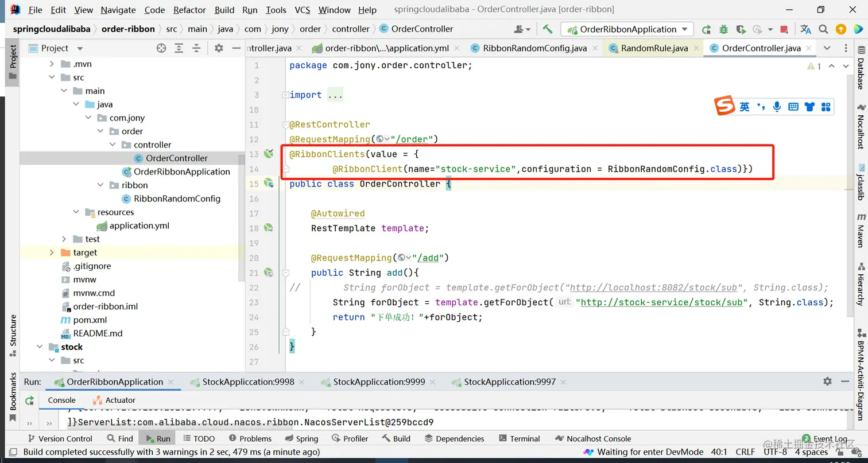Open the VCS menu
This screenshot has width=868, height=463.
(303, 10)
